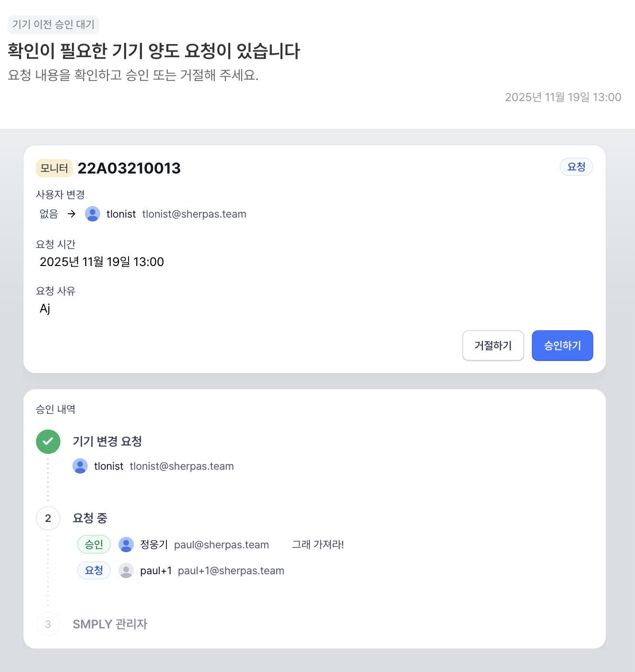
Task: Click the green checkmark step icon
Action: click(x=48, y=441)
